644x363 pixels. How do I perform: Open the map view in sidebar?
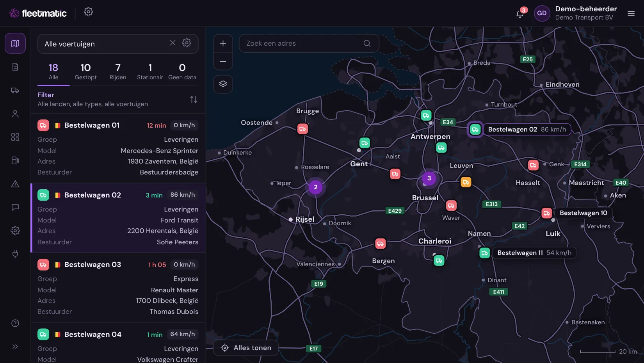point(15,43)
